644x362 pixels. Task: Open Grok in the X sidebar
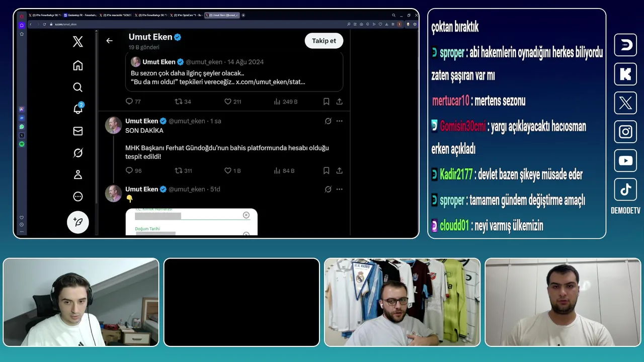(x=77, y=153)
